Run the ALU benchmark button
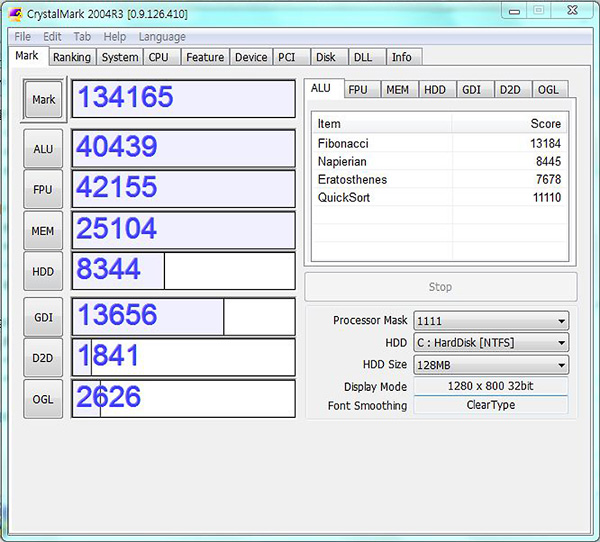 [43, 149]
